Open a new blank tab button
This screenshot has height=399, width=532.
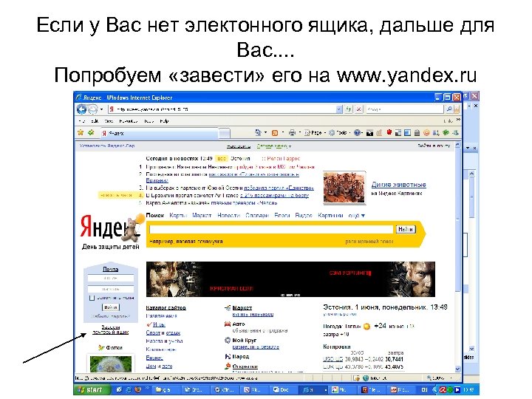(225, 133)
